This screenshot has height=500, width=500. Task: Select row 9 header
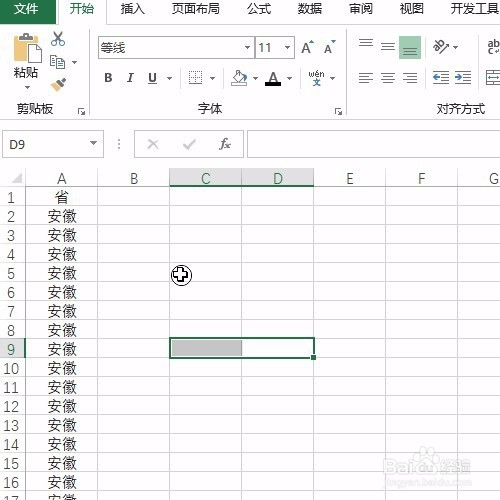click(12, 349)
